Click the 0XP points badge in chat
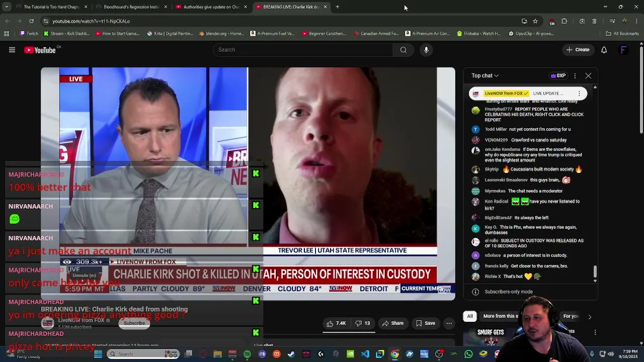This screenshot has height=362, width=644. (x=558, y=76)
